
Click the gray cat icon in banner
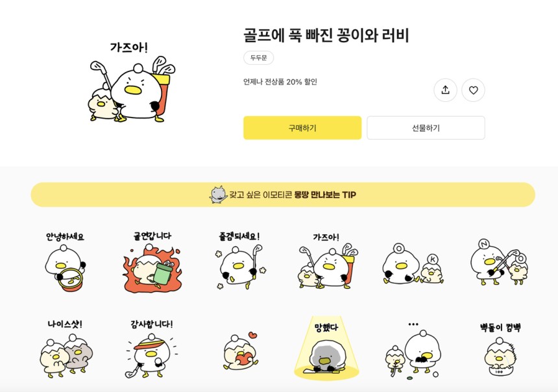[218, 195]
